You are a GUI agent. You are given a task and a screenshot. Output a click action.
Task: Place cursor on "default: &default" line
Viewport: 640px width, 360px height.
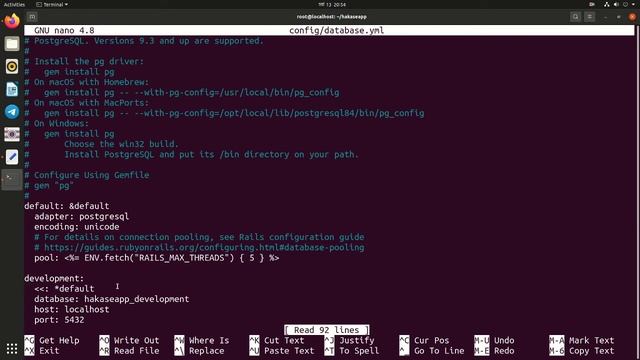tap(67, 206)
